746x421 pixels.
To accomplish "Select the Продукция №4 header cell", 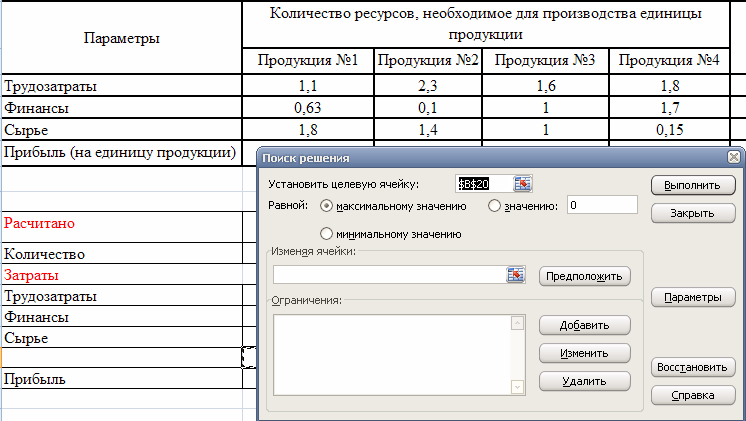I will (669, 60).
